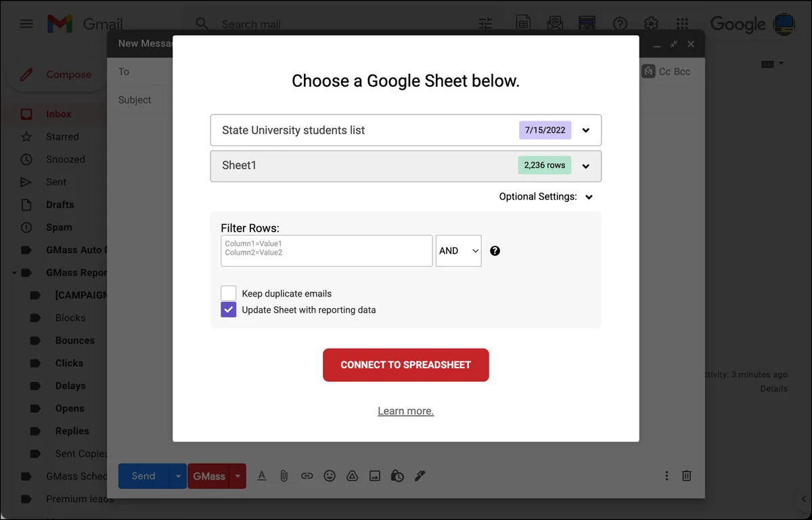Screen dimensions: 812x520
Task: Open the Delays label
Action: (70, 386)
